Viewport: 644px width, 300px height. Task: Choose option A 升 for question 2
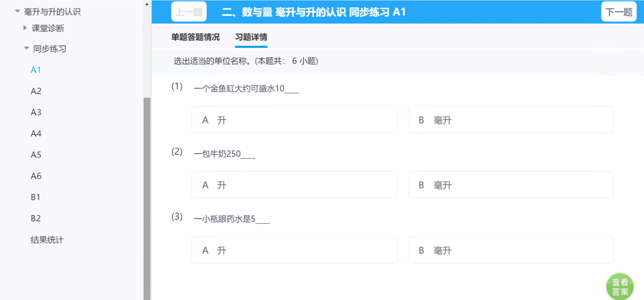pos(294,185)
